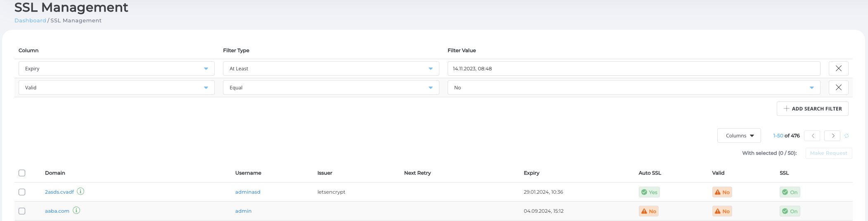The width and height of the screenshot is (868, 221).
Task: Open the Equal filter type dropdown
Action: click(331, 88)
